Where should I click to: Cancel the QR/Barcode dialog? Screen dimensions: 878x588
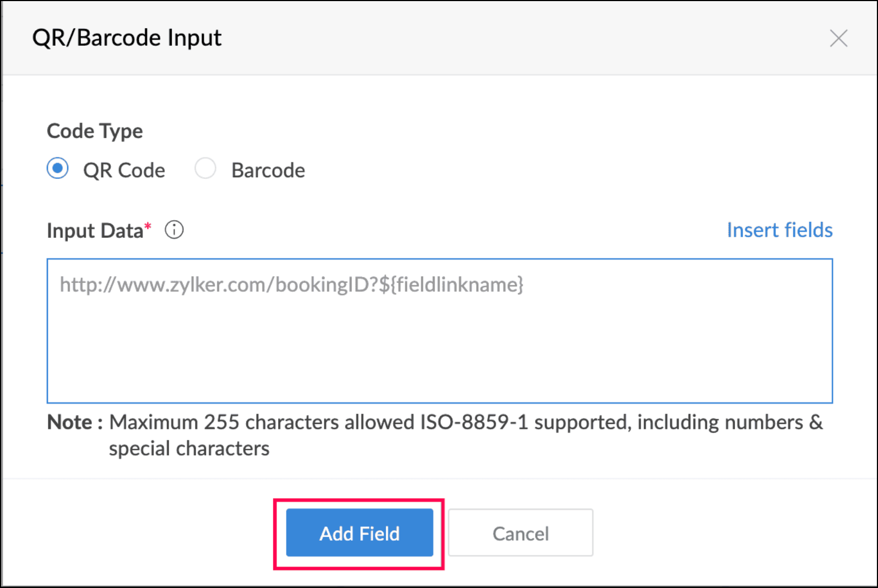(520, 533)
